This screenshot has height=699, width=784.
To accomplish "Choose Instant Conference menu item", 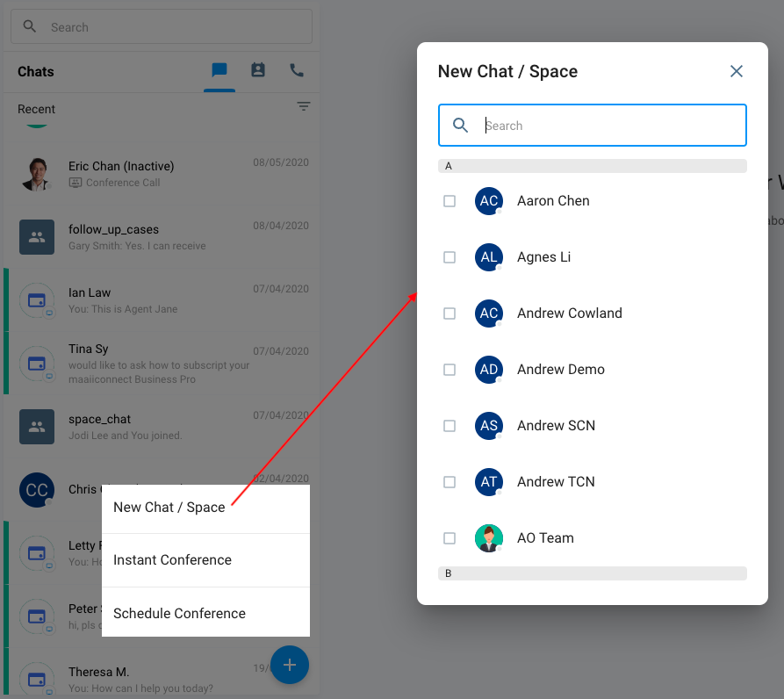I will tap(205, 560).
